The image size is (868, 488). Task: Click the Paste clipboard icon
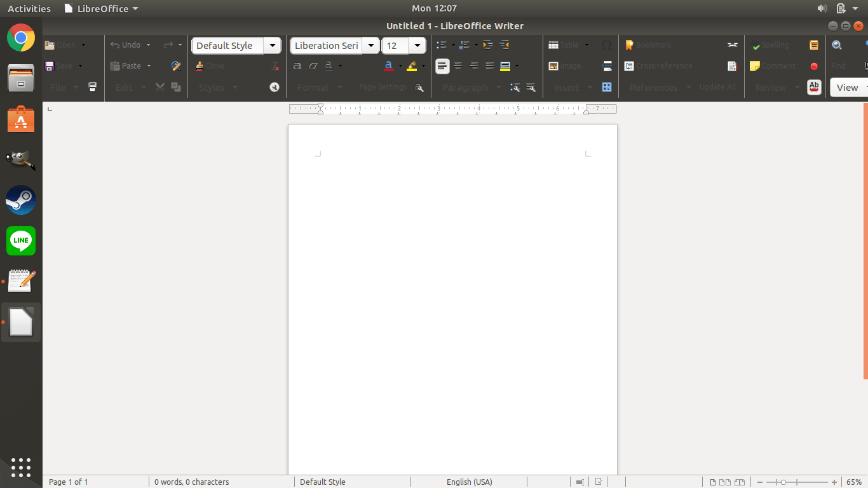[115, 66]
